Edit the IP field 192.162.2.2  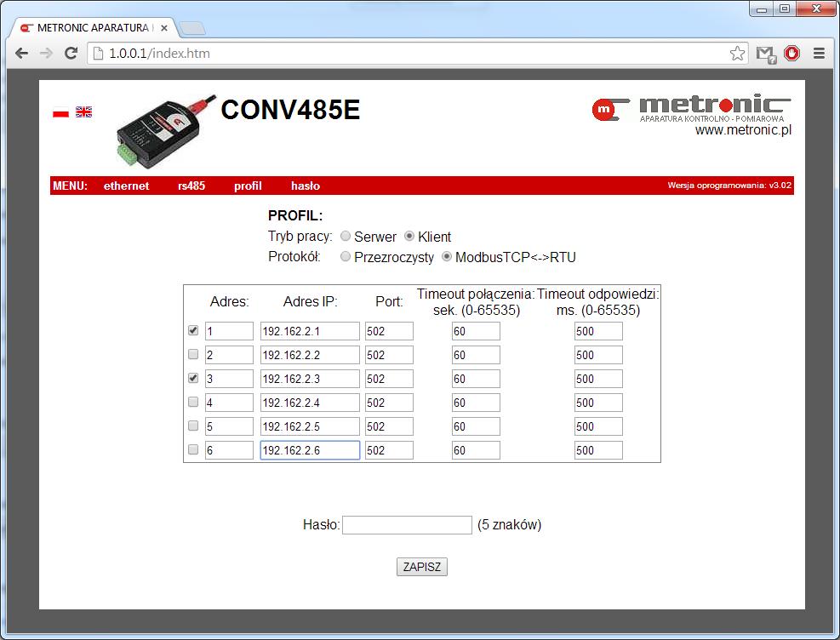[x=310, y=355]
